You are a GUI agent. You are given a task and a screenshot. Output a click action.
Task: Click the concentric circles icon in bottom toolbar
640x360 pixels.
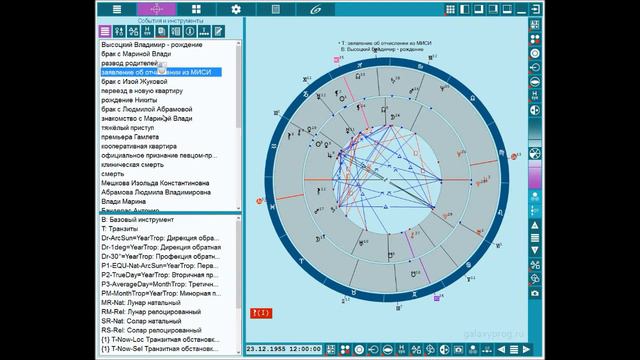[x=359, y=349]
